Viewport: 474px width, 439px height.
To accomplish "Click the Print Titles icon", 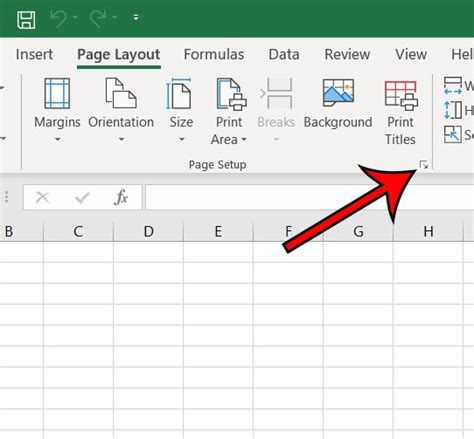I will (401, 95).
